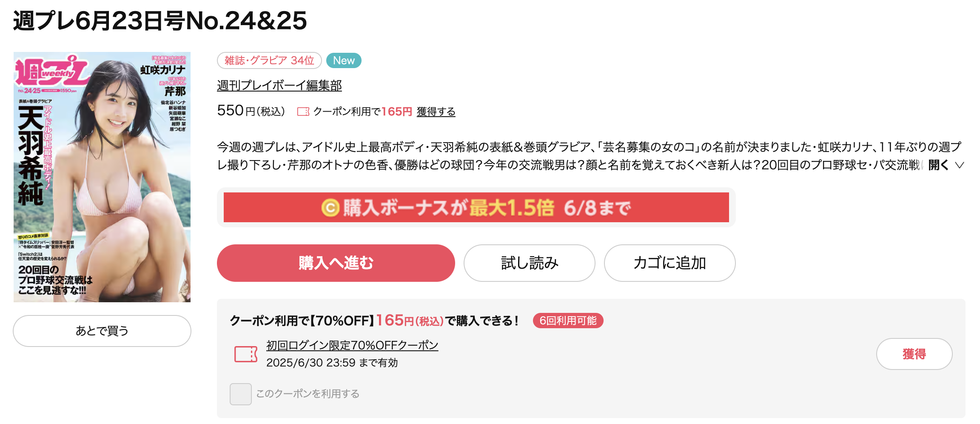Add the item with カゴに追加
Image resolution: width=980 pixels, height=424 pixels.
pyautogui.click(x=670, y=263)
